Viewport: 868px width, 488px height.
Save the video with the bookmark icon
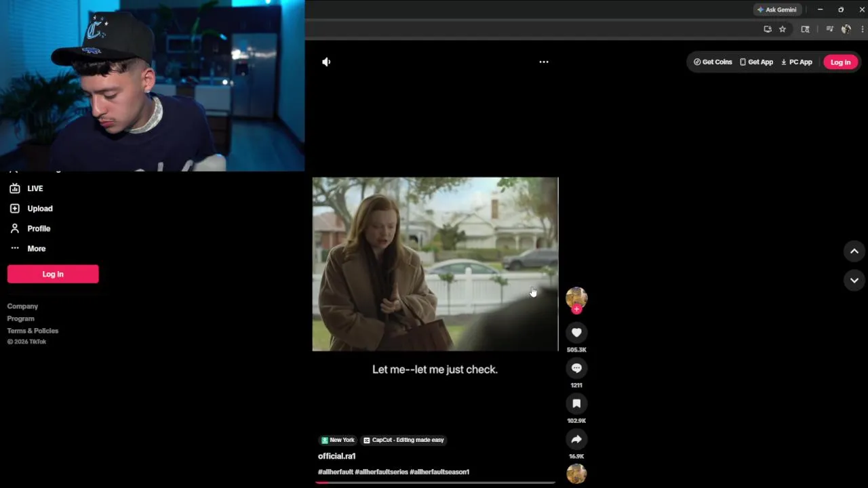tap(576, 403)
